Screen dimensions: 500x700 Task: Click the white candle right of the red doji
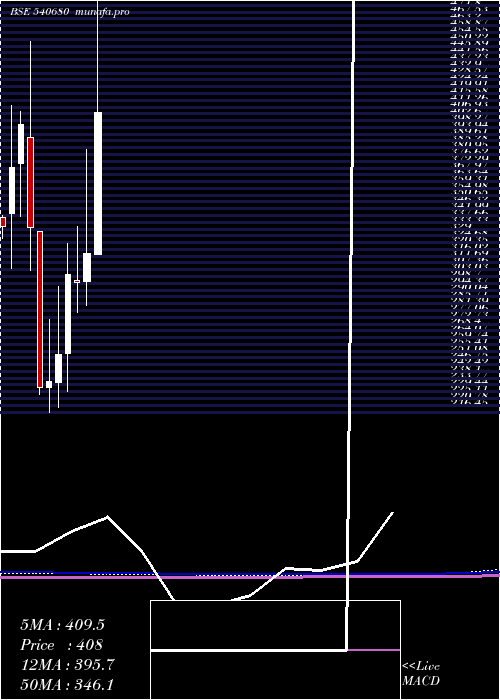[x=87, y=267]
